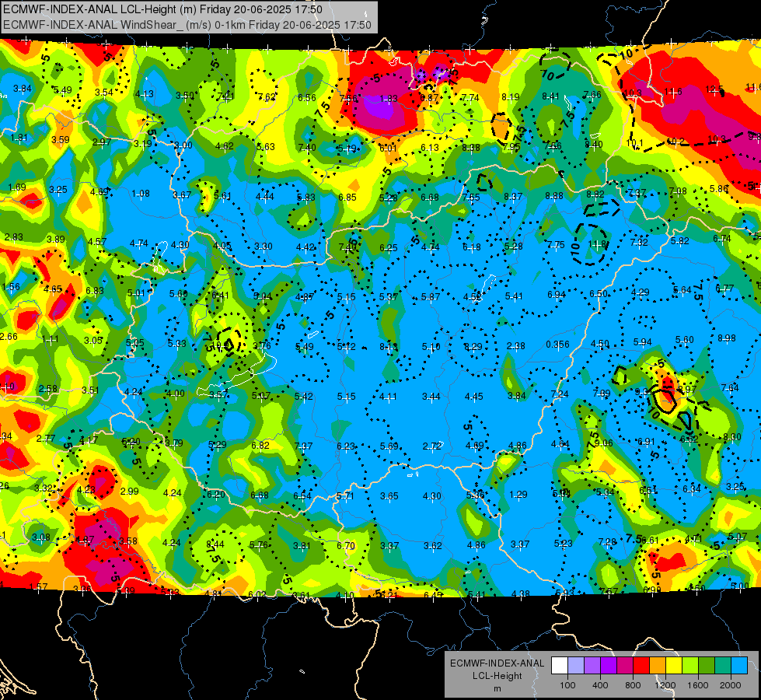The image size is (761, 700).
Task: Click the lime green legend swatch
Action: coord(690,666)
